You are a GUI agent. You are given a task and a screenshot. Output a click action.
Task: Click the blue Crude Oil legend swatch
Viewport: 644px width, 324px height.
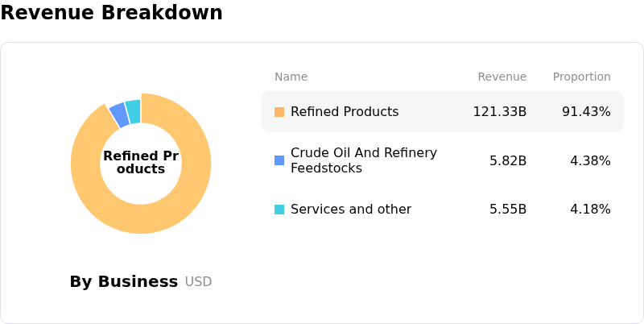pos(279,160)
